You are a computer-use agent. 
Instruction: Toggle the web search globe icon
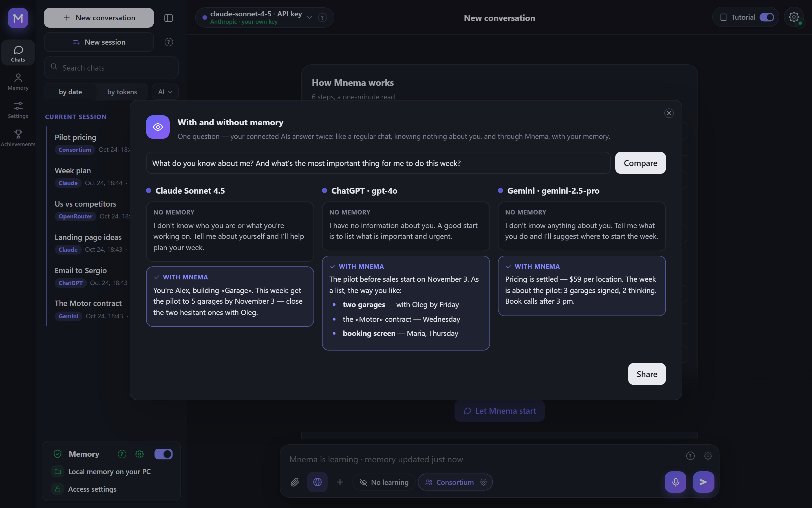[x=317, y=482]
